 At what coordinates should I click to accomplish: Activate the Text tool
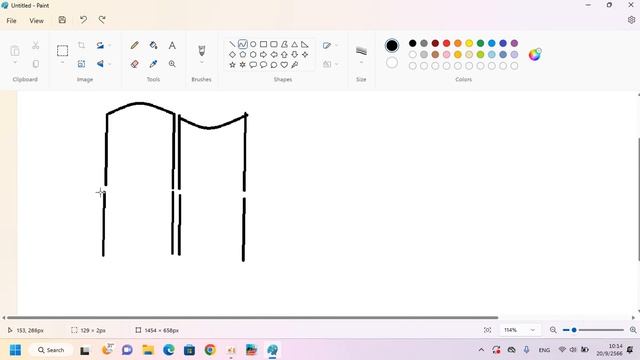click(172, 45)
